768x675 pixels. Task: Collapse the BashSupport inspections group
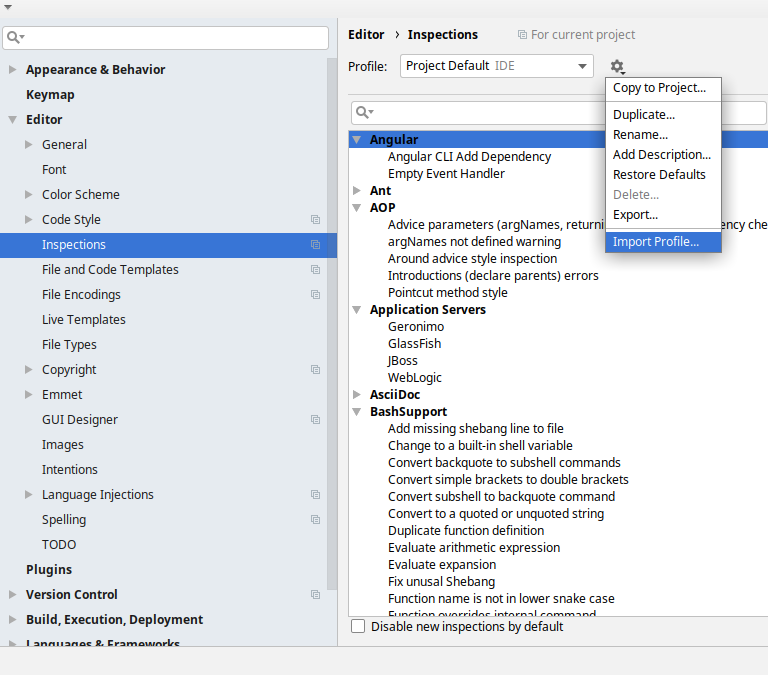pos(357,411)
